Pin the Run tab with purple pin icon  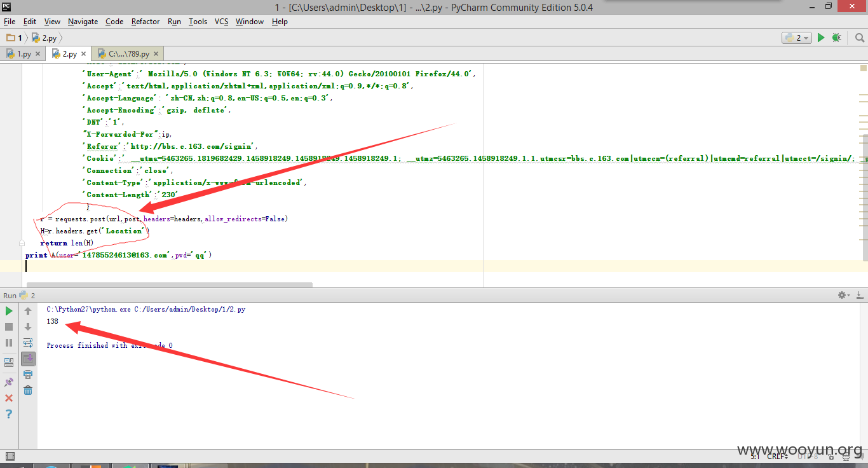coord(9,382)
